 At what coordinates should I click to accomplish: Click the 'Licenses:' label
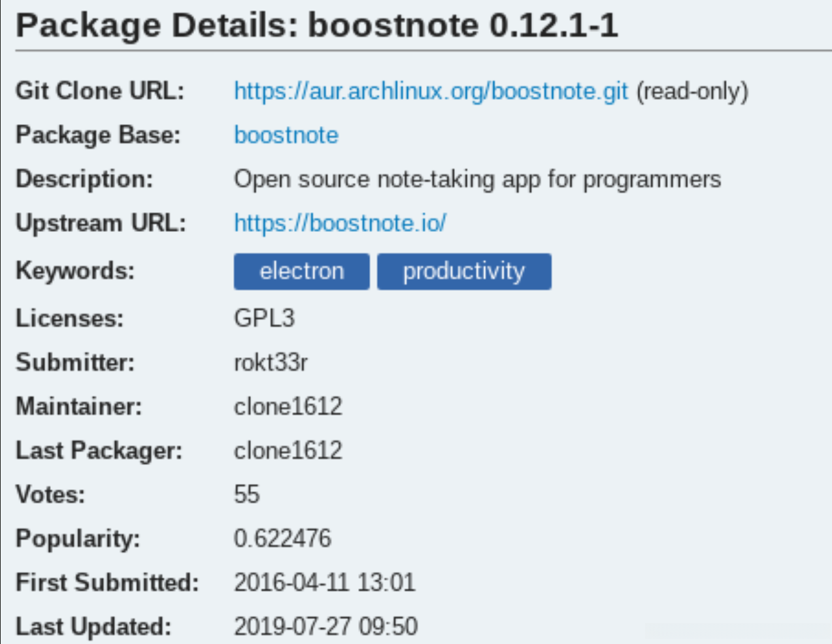(x=70, y=318)
